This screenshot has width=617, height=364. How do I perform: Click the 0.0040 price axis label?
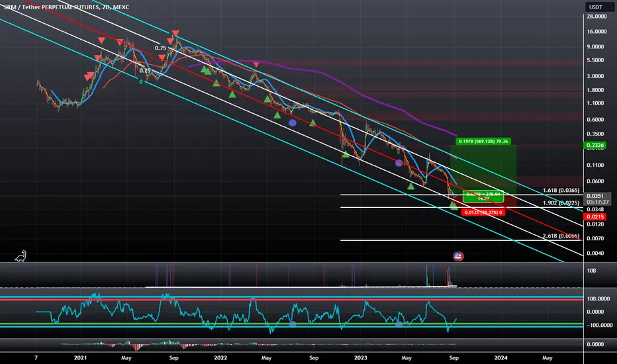(595, 253)
